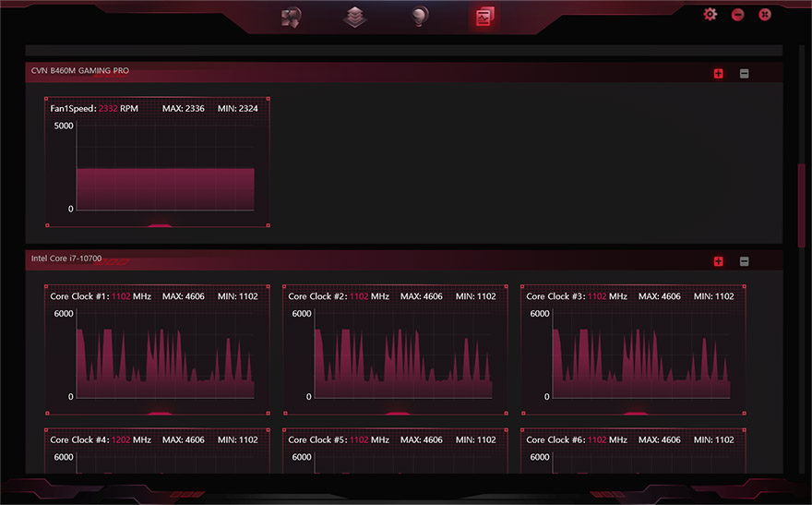Click Core Clock #4 1202 MHz reading
Viewport: 812px width, 505px height.
click(132, 439)
